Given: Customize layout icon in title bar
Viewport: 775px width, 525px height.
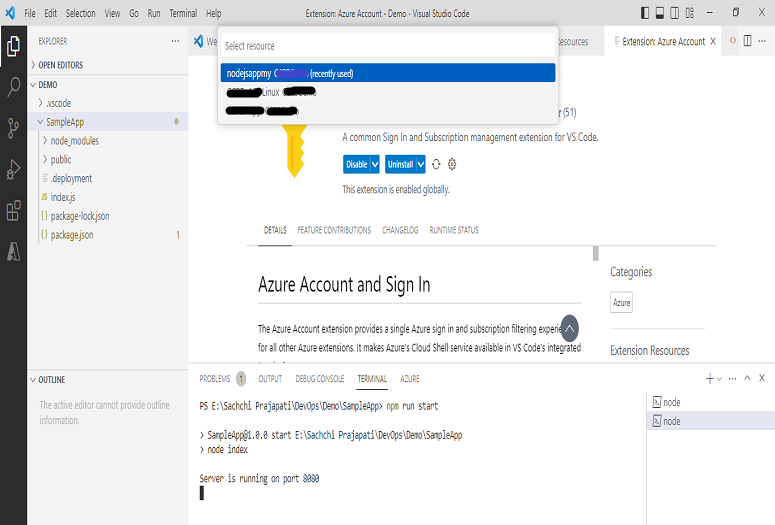Looking at the screenshot, I should [x=689, y=13].
